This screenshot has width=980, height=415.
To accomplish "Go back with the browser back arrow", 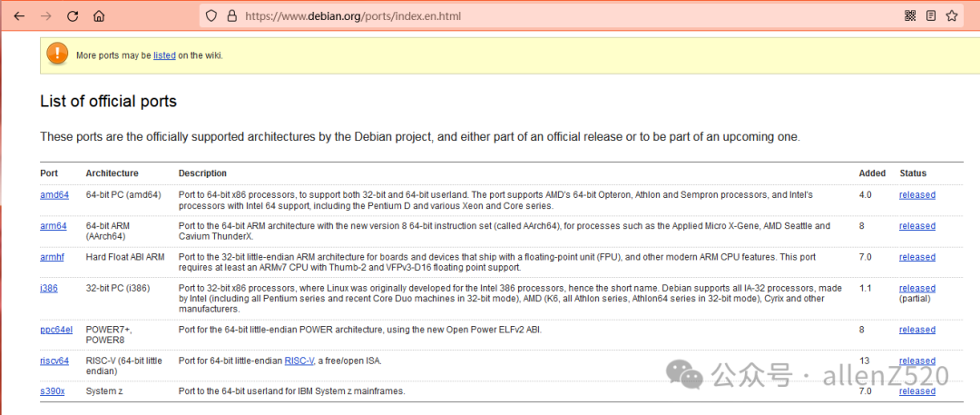I will [19, 16].
